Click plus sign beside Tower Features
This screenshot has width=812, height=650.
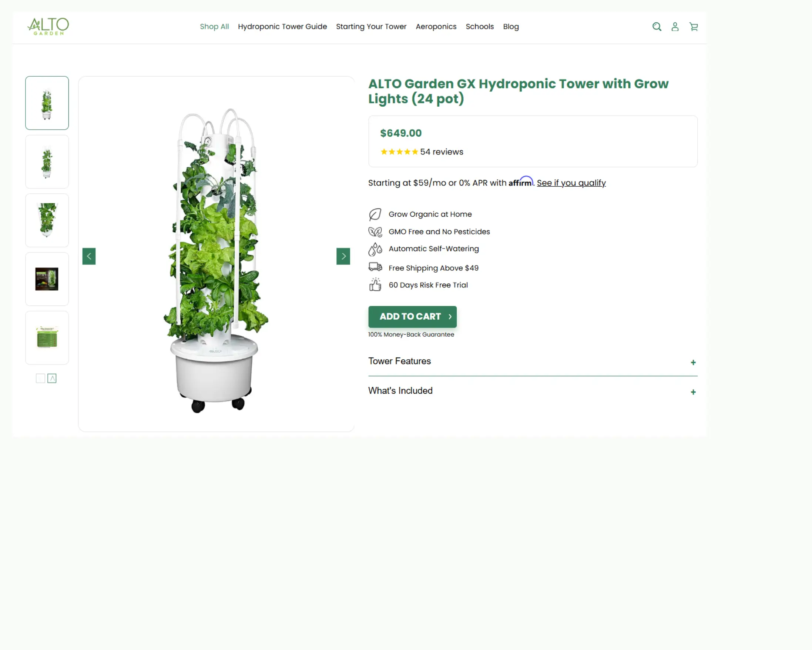(693, 363)
